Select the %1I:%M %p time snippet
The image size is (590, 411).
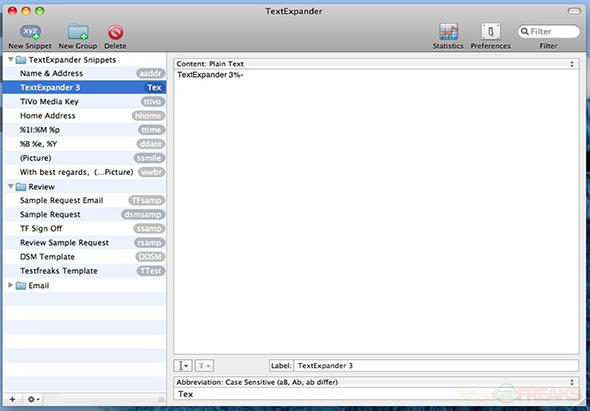tap(84, 130)
